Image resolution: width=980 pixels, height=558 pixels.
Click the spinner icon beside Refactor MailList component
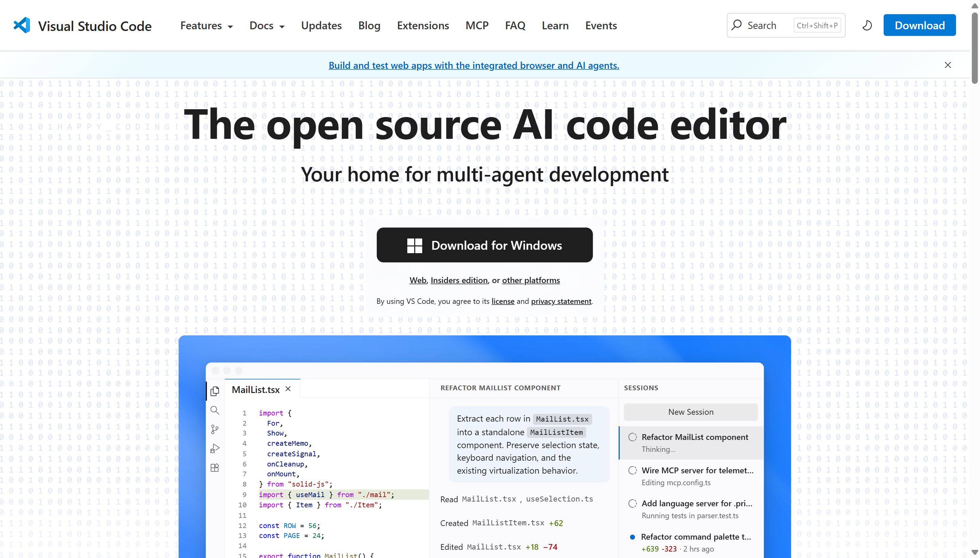pos(632,437)
